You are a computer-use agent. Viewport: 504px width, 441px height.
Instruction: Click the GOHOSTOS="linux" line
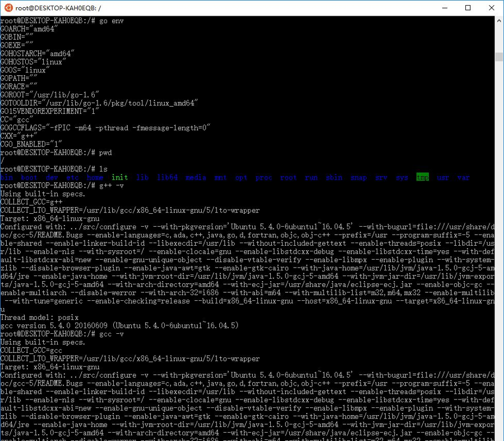click(x=33, y=62)
